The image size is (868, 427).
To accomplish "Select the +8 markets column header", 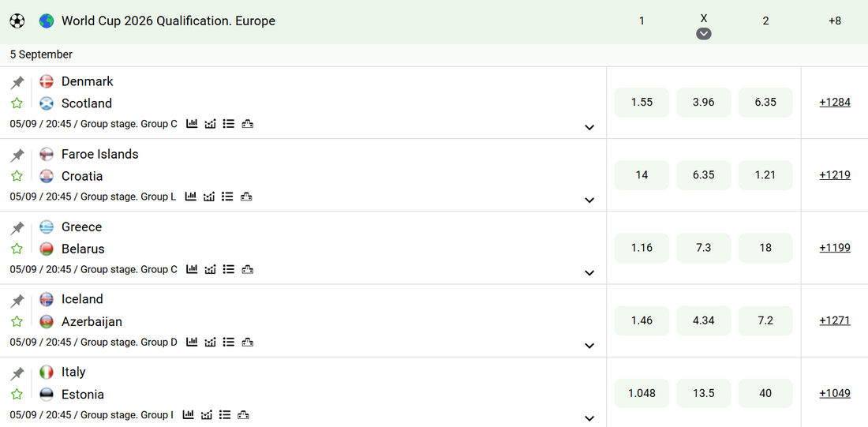I will tap(835, 21).
